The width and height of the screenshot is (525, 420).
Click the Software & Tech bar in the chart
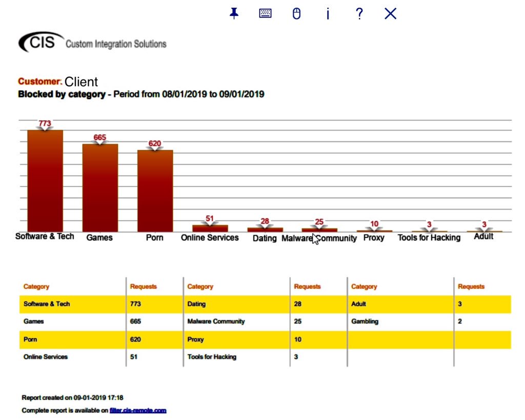45,179
